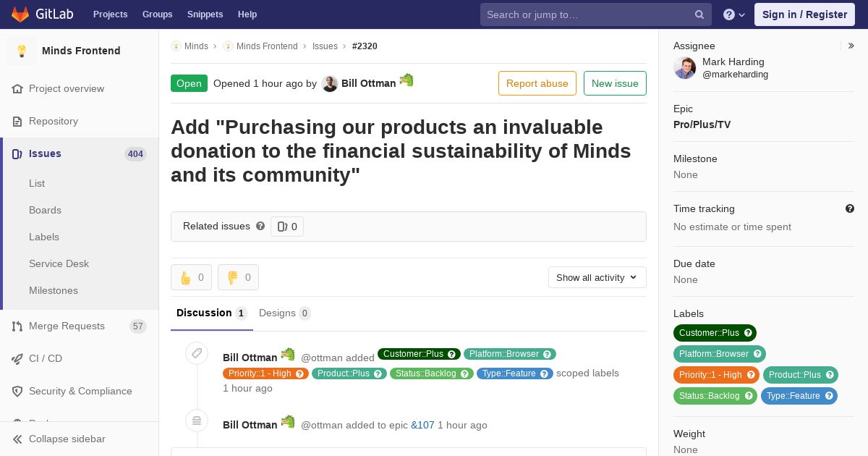
Task: Click Collapse sidebar double-chevron icon
Action: (17, 439)
